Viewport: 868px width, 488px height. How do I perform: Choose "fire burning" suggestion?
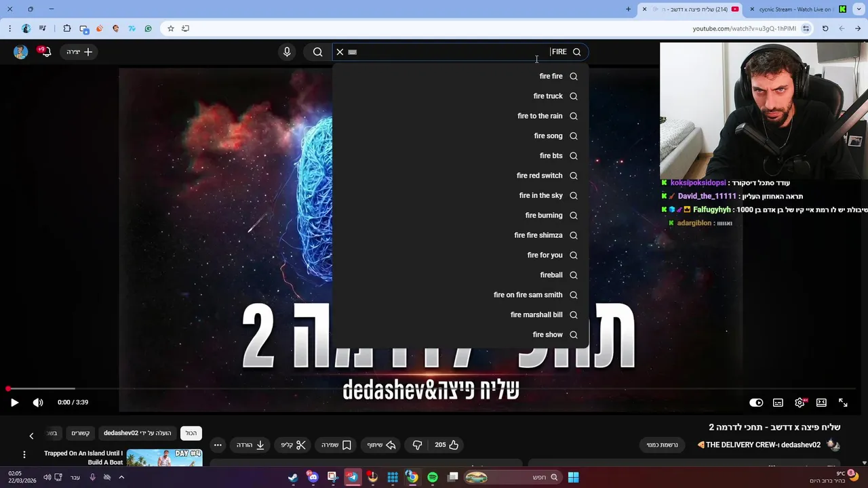460,216
